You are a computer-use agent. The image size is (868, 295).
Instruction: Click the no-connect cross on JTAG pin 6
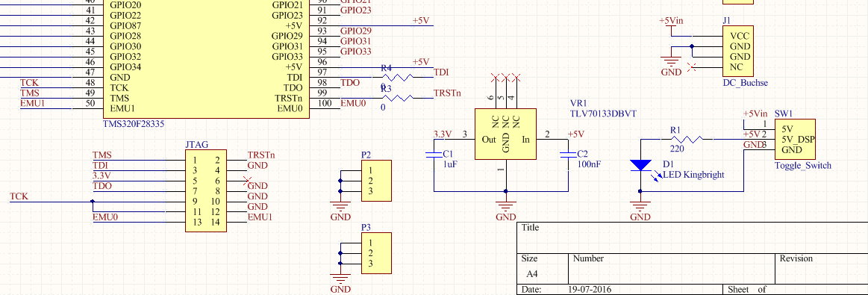(x=248, y=181)
